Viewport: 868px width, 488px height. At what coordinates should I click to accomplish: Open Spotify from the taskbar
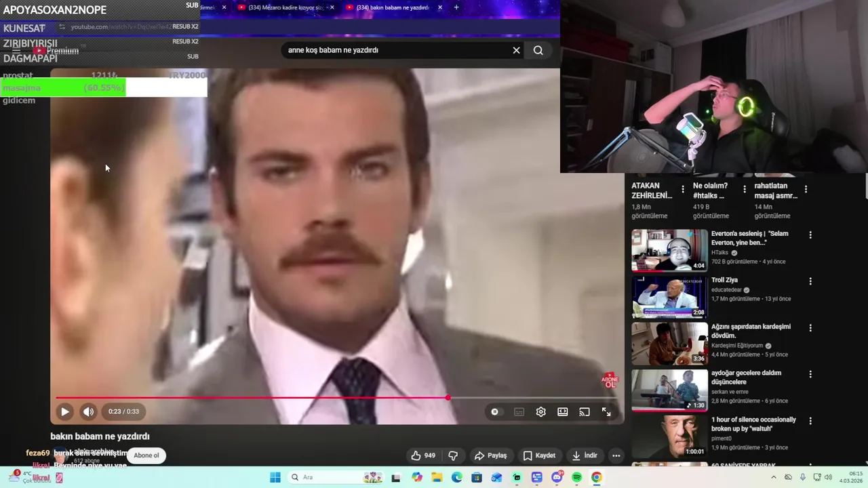coord(576,477)
